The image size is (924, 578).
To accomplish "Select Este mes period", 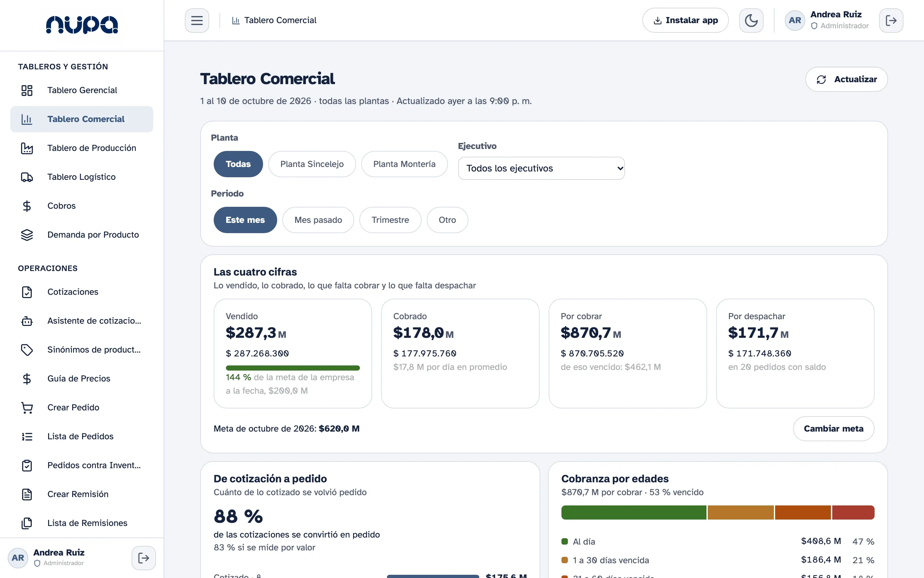I will (245, 220).
